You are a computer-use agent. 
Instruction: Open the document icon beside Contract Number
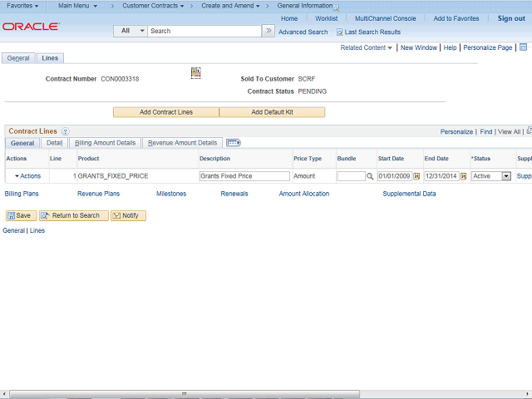[196, 73]
